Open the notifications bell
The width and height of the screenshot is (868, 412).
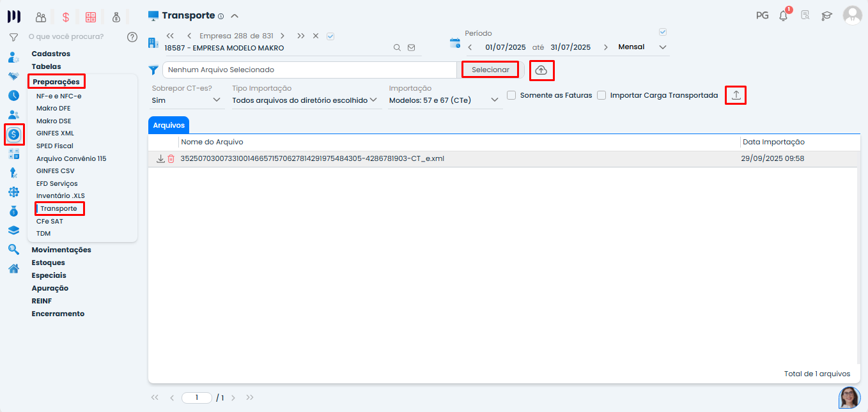pyautogui.click(x=783, y=16)
